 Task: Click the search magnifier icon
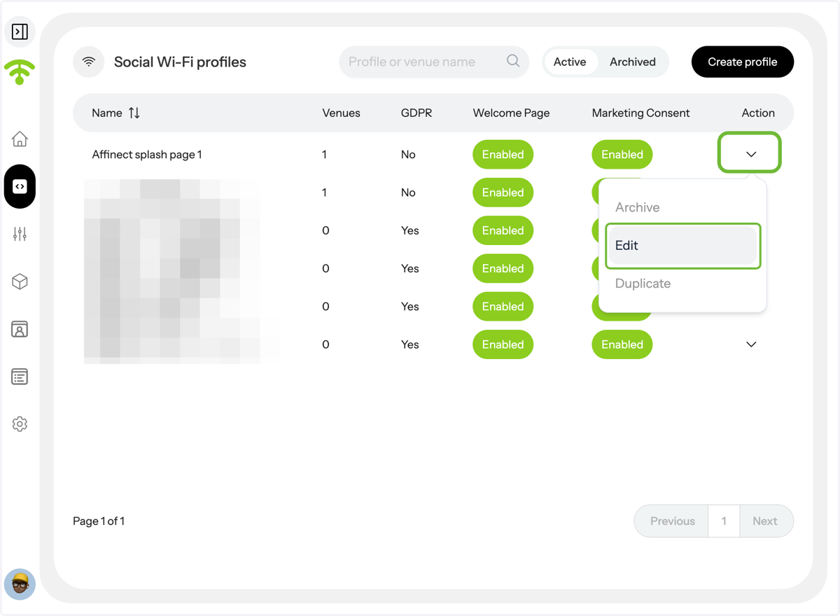tap(513, 61)
